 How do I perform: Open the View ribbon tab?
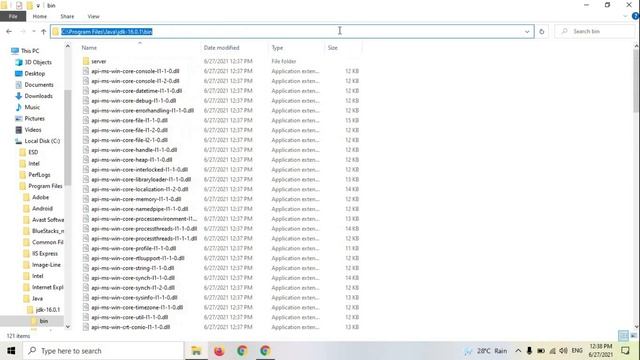[x=93, y=16]
